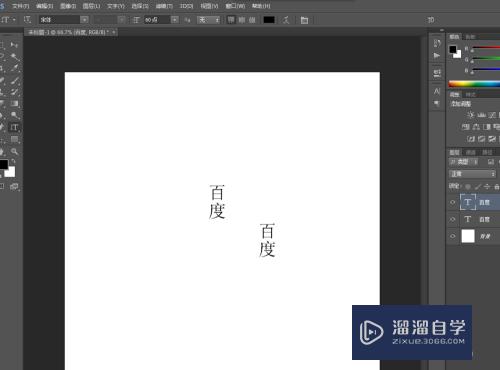Screen dimensions: 500x370
Task: Hide the selected top 百度 text layer
Action: [452, 202]
